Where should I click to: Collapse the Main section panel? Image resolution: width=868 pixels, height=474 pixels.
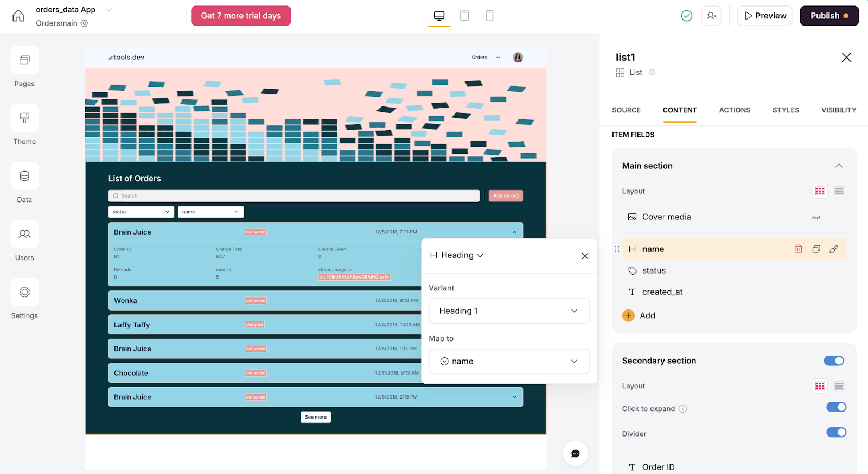[x=839, y=166]
